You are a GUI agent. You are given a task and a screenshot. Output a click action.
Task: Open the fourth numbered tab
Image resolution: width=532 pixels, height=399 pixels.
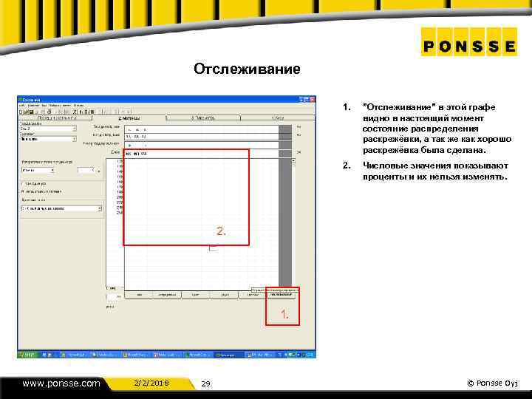[x=278, y=117]
